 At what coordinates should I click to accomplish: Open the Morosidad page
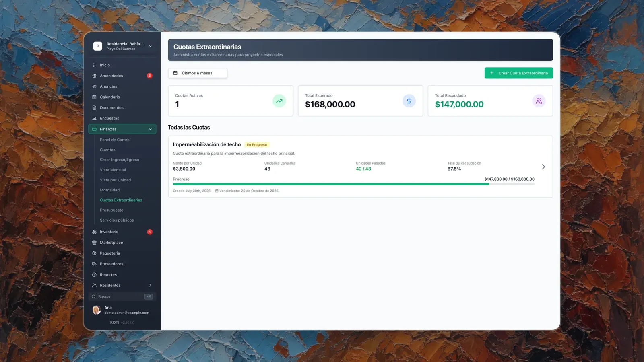[109, 190]
